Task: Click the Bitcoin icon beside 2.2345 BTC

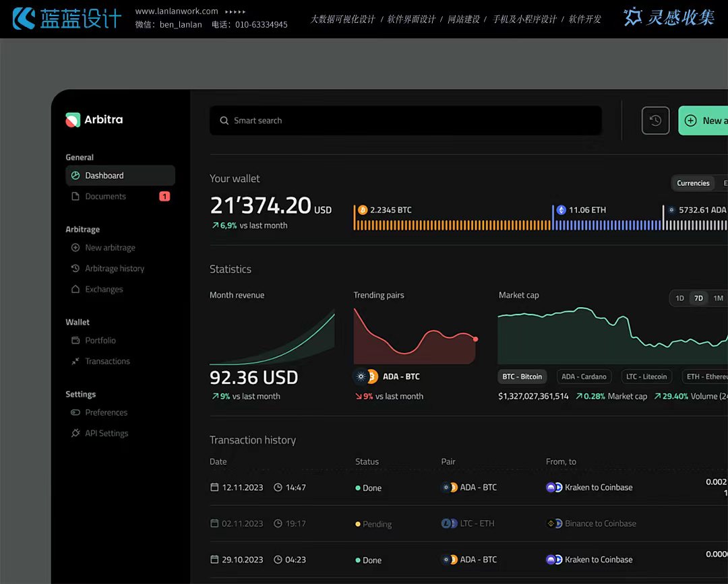Action: tap(363, 210)
